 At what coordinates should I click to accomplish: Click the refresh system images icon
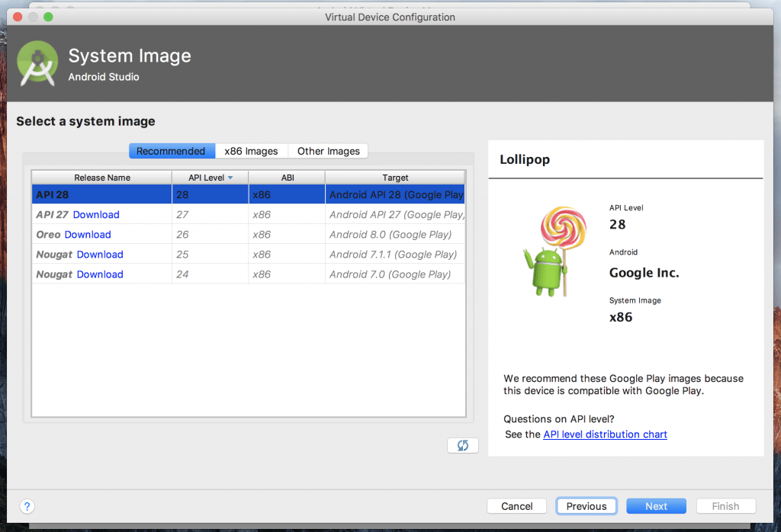click(463, 445)
